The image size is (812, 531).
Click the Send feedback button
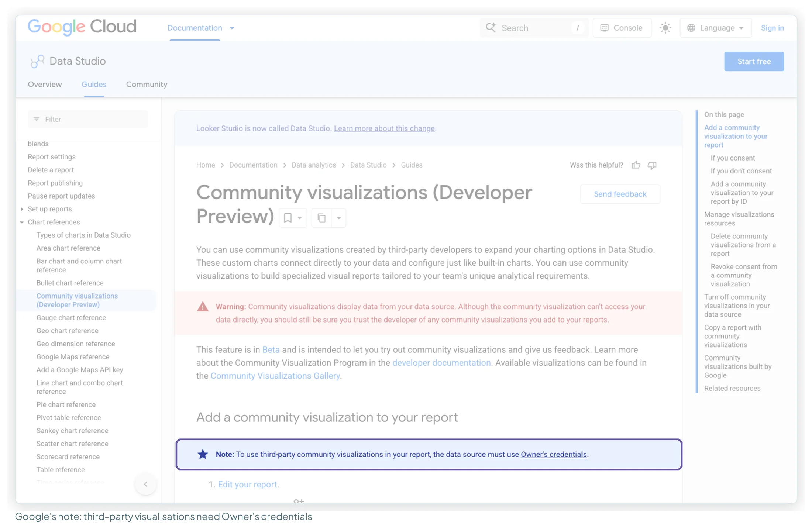tap(620, 194)
